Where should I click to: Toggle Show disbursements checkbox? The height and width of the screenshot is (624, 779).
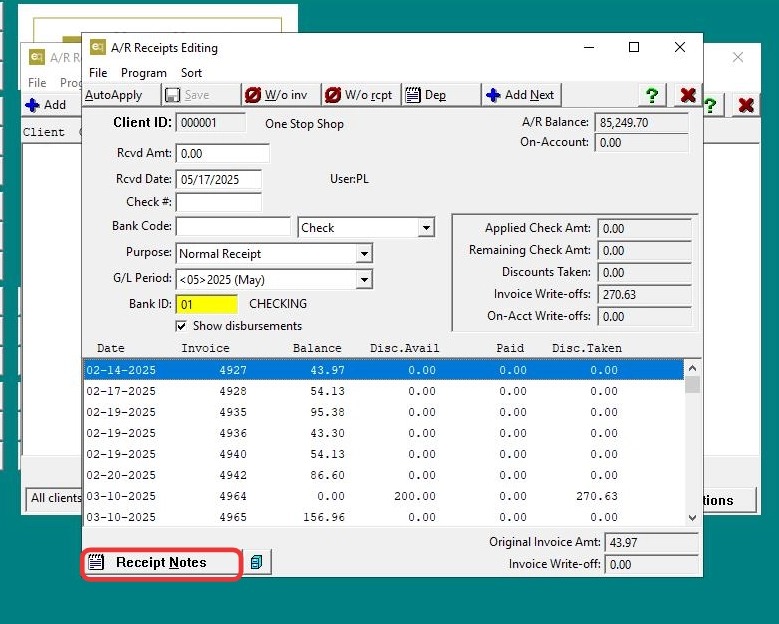[181, 326]
